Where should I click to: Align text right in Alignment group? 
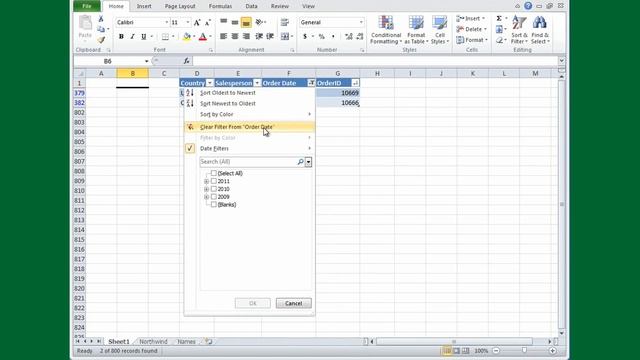[x=246, y=36]
